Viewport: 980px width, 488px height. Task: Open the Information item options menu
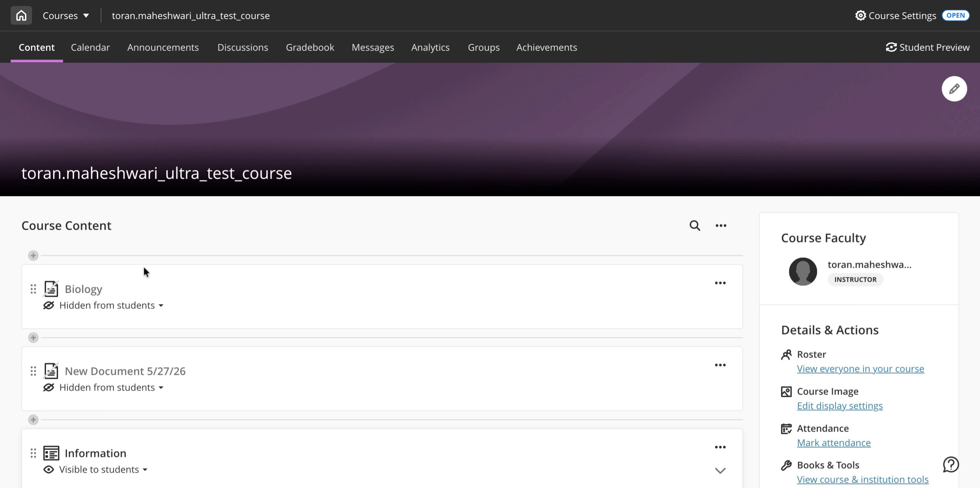point(720,447)
